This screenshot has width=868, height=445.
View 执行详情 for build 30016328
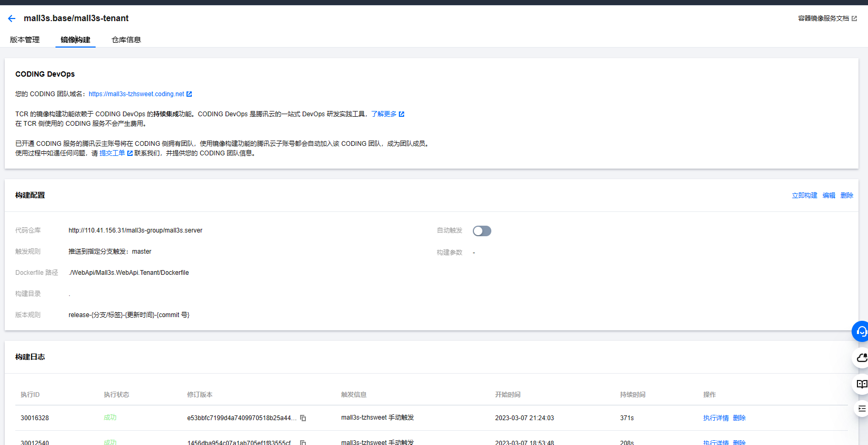click(x=716, y=418)
